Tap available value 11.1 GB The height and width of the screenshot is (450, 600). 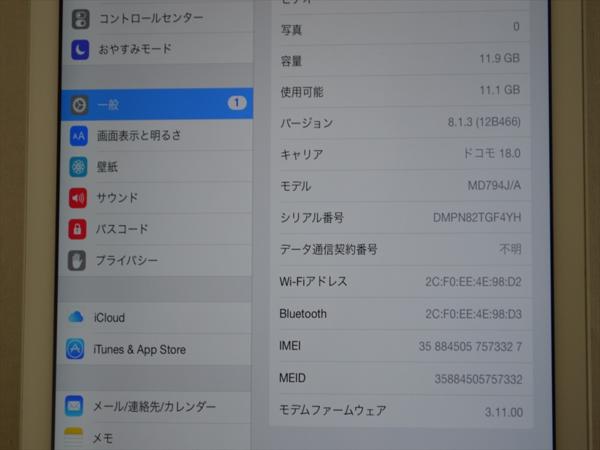coord(500,90)
